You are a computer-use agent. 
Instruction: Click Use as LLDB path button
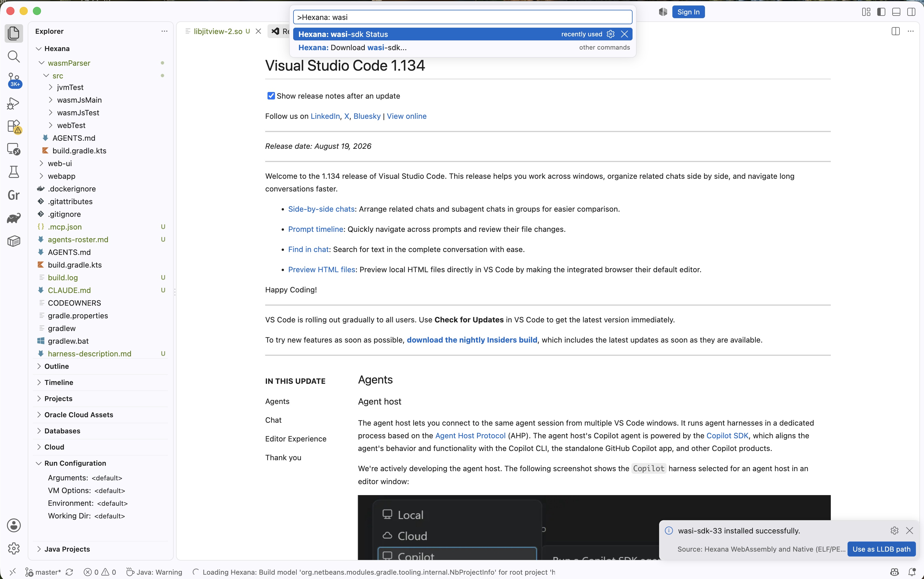[881, 549]
